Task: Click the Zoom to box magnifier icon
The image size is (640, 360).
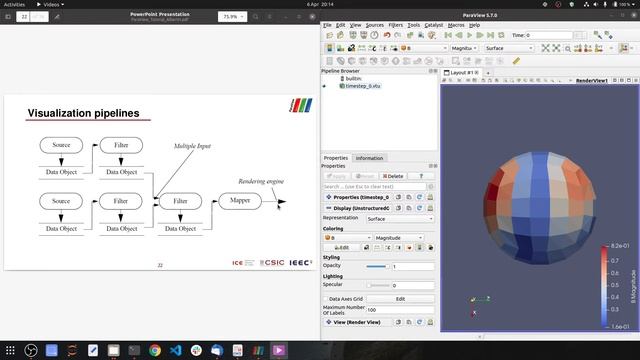Action: [x=567, y=49]
